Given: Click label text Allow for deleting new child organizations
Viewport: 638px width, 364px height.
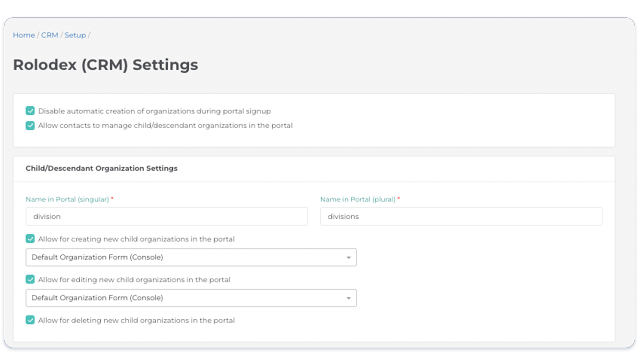Looking at the screenshot, I should [x=136, y=320].
